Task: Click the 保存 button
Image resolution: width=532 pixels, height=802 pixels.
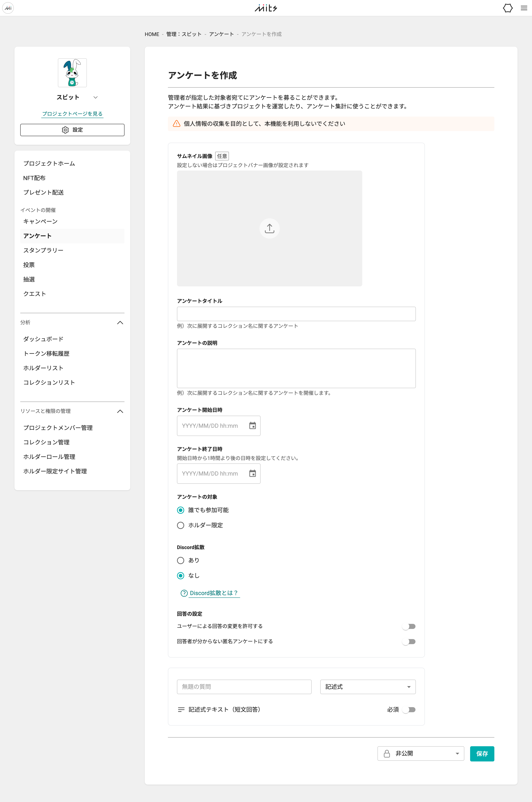Action: tap(482, 754)
